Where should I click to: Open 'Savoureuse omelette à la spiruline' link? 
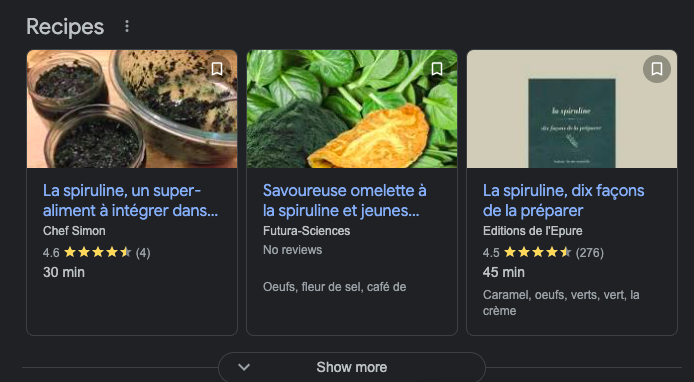pos(344,201)
